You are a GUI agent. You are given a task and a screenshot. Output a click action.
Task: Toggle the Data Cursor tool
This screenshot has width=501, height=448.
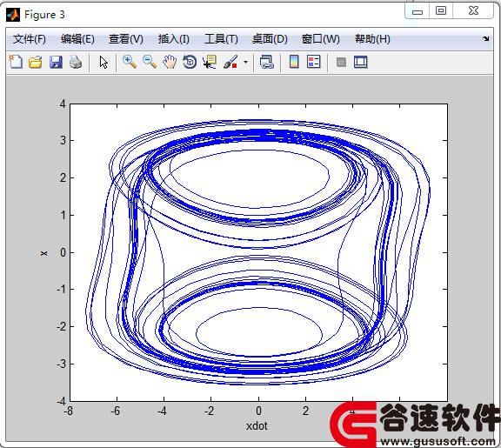tap(210, 62)
